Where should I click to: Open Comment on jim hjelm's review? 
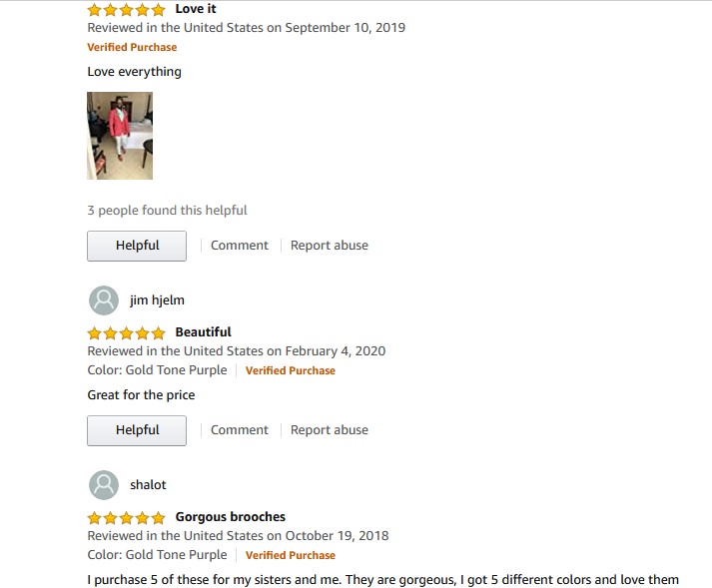(239, 430)
